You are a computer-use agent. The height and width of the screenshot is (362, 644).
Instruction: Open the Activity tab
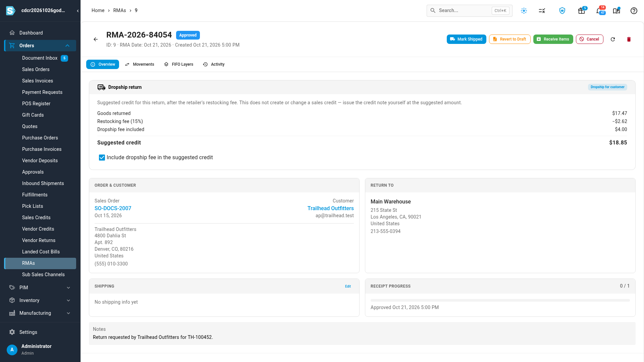point(214,64)
